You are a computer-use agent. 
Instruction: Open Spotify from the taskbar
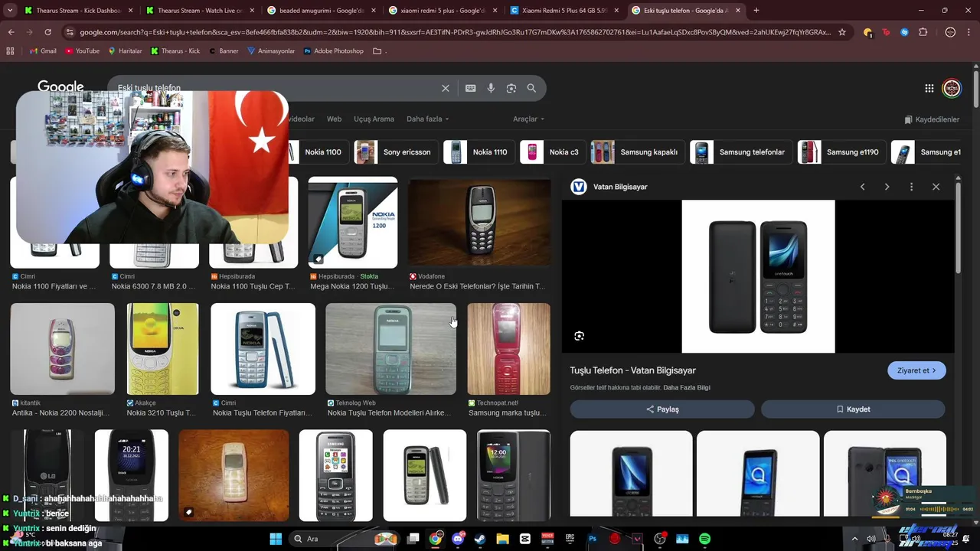point(704,539)
